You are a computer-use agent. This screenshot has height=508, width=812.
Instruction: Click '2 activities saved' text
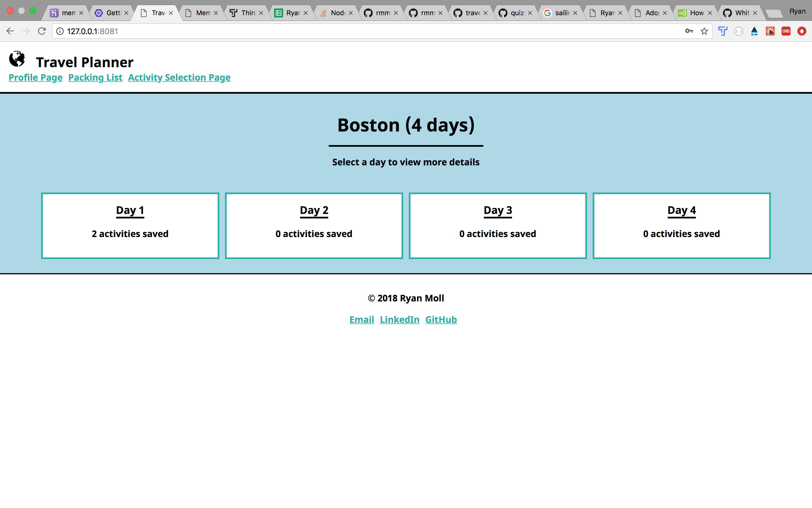click(x=130, y=234)
